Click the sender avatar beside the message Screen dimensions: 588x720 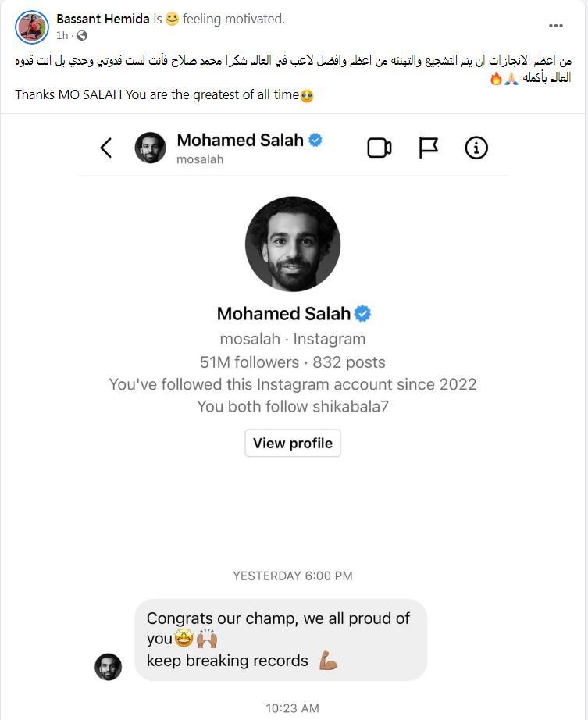click(x=109, y=667)
